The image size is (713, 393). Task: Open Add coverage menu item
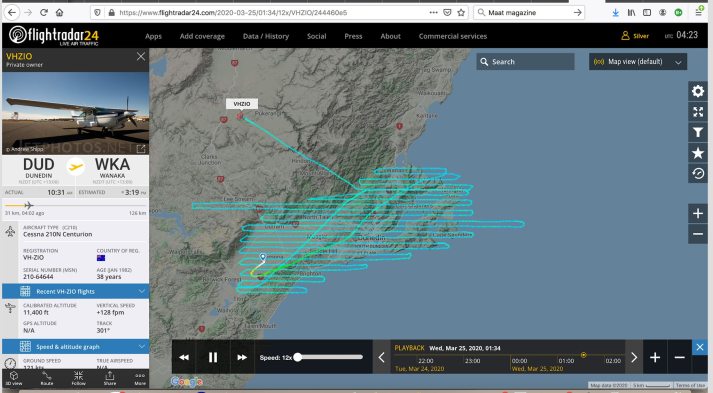202,36
